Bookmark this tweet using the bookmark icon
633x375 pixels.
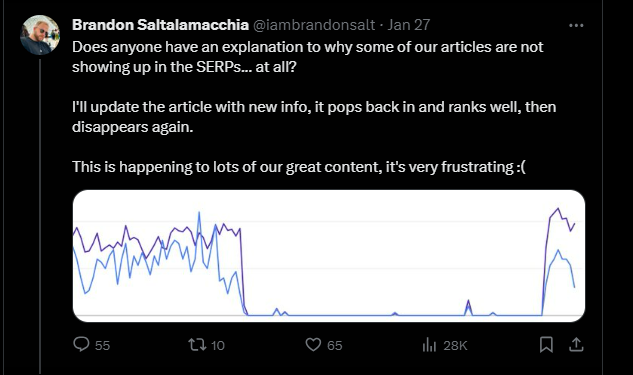(546, 345)
